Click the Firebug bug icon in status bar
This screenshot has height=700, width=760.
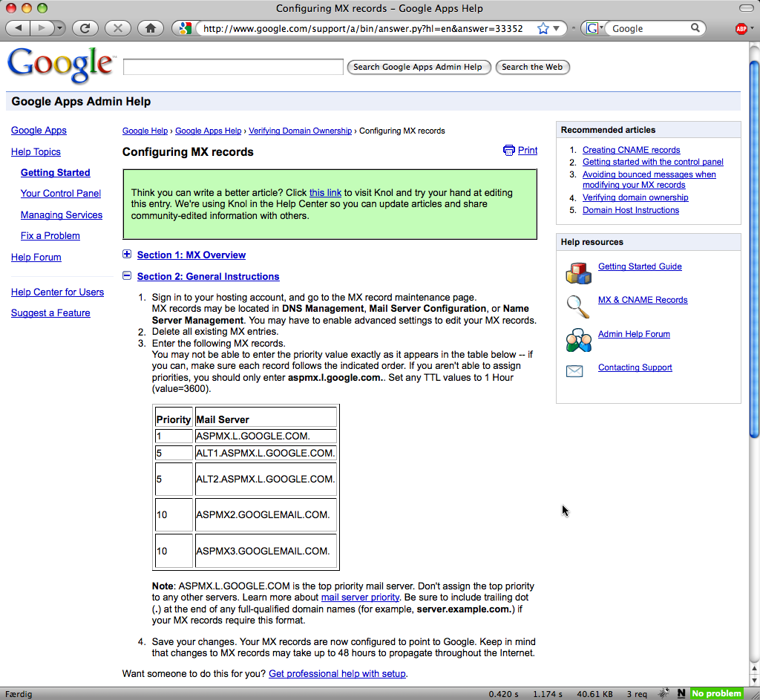tap(663, 693)
